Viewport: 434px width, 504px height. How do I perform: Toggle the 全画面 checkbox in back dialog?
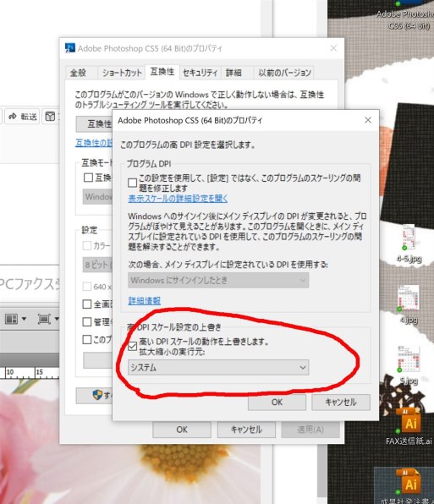pos(87,304)
